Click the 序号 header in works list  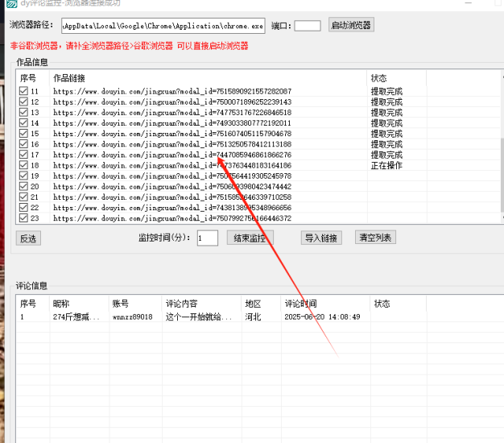click(28, 78)
